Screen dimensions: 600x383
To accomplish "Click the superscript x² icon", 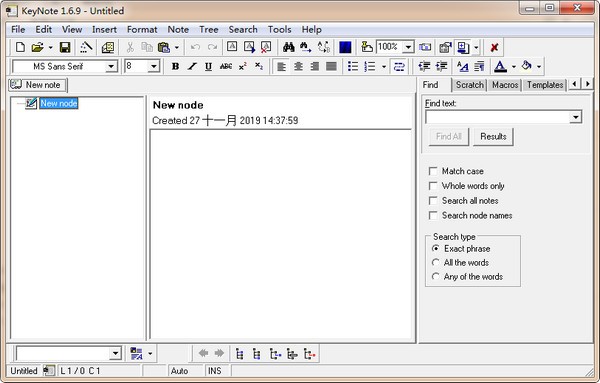I will tap(243, 67).
